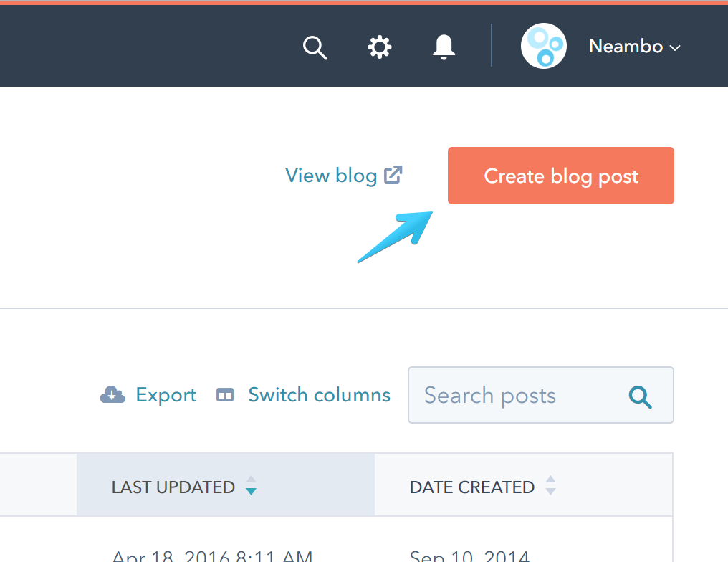
Task: Expand the Neambo account menu chevron
Action: (674, 48)
